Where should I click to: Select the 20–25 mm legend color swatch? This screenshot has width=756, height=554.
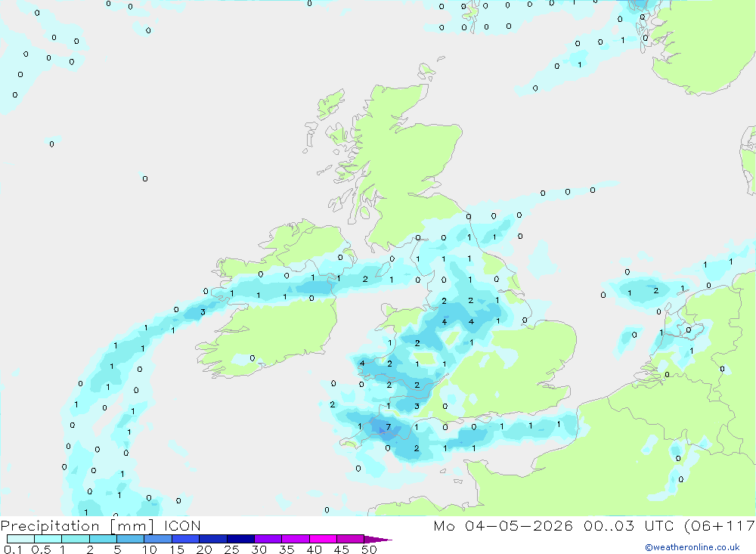pyautogui.click(x=212, y=539)
